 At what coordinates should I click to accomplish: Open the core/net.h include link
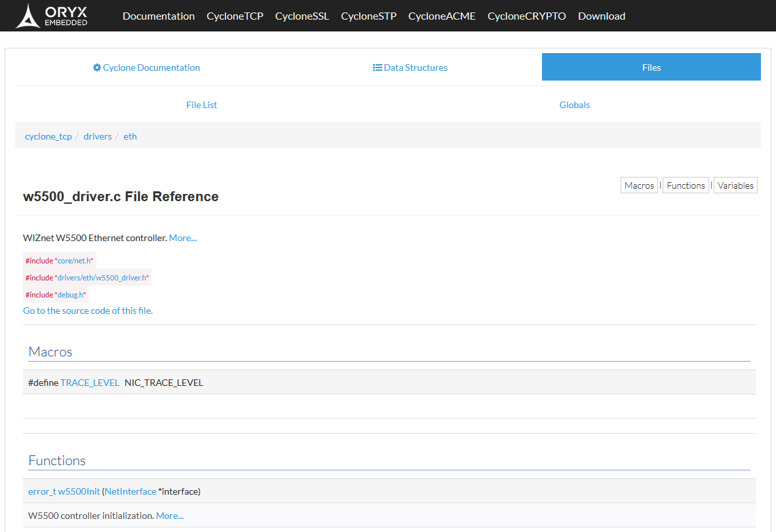coord(74,261)
